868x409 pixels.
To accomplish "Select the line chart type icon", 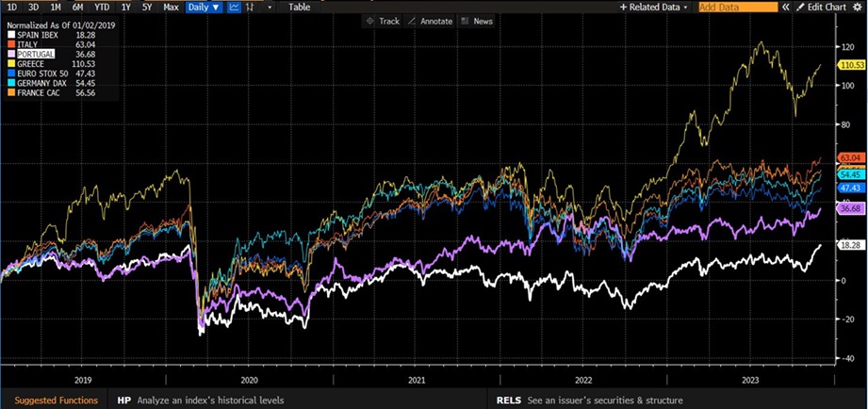I will coord(235,7).
